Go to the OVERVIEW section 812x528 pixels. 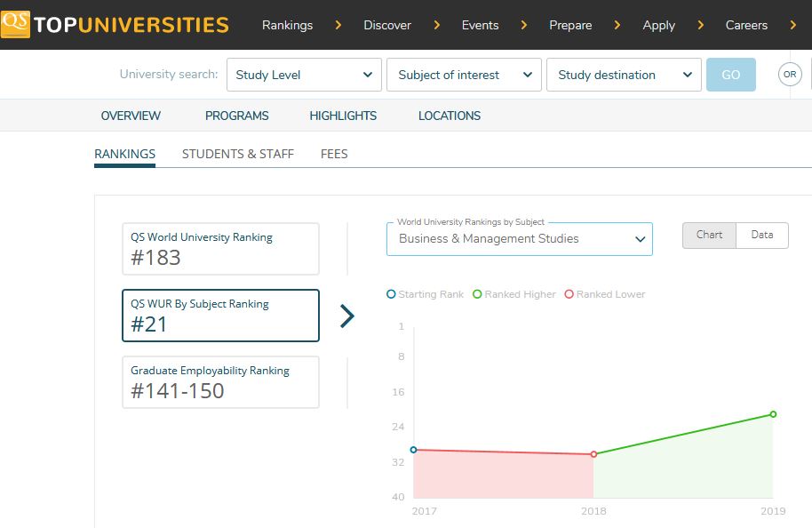coord(131,116)
